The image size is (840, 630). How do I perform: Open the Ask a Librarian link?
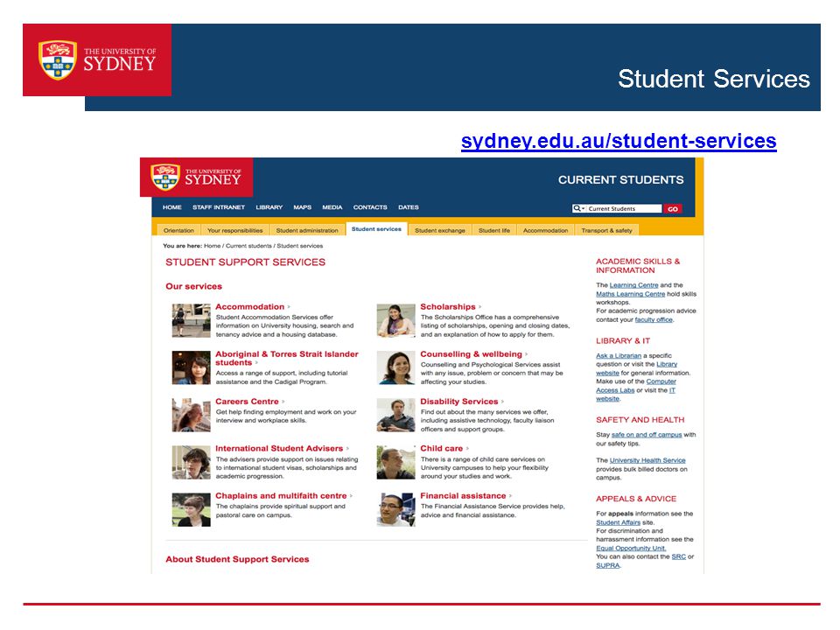coord(619,356)
